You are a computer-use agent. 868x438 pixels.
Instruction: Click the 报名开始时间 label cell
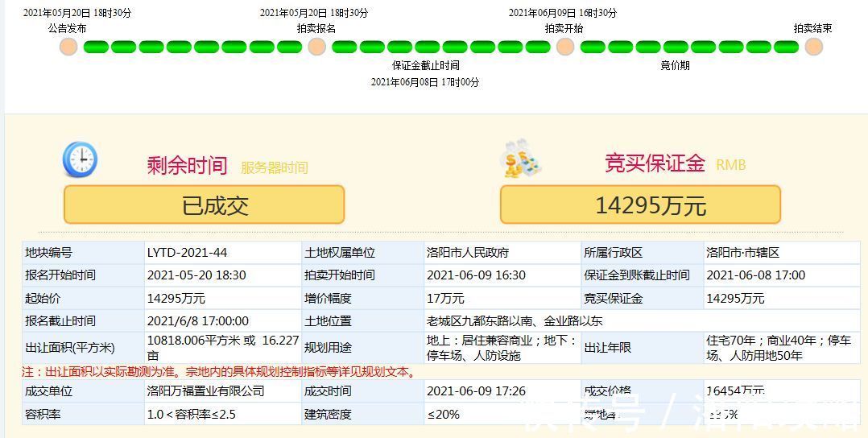[83, 275]
